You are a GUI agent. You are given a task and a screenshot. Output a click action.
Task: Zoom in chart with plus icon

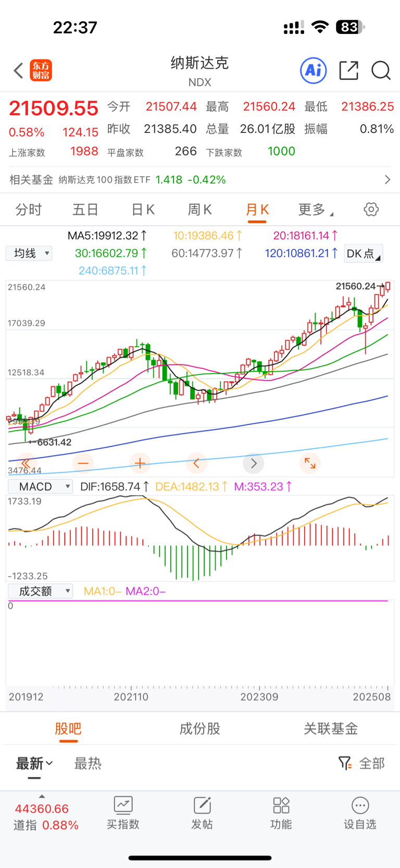[x=140, y=463]
